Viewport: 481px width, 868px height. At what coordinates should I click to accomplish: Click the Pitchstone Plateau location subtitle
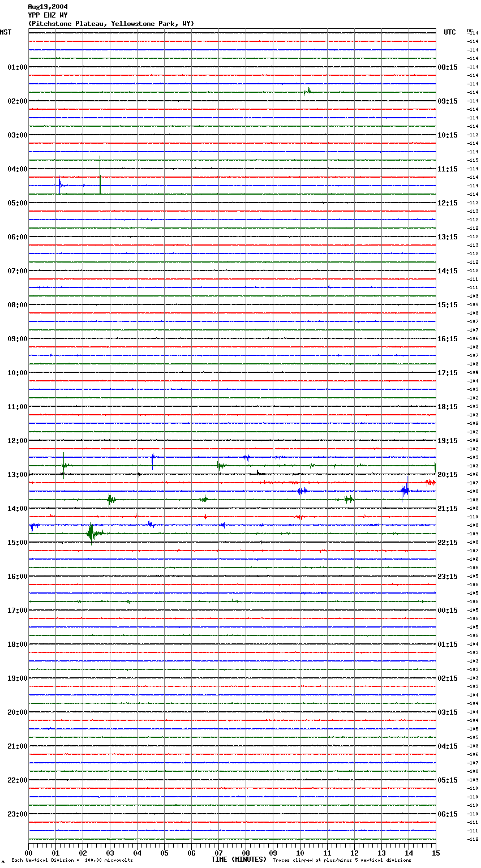click(x=111, y=24)
